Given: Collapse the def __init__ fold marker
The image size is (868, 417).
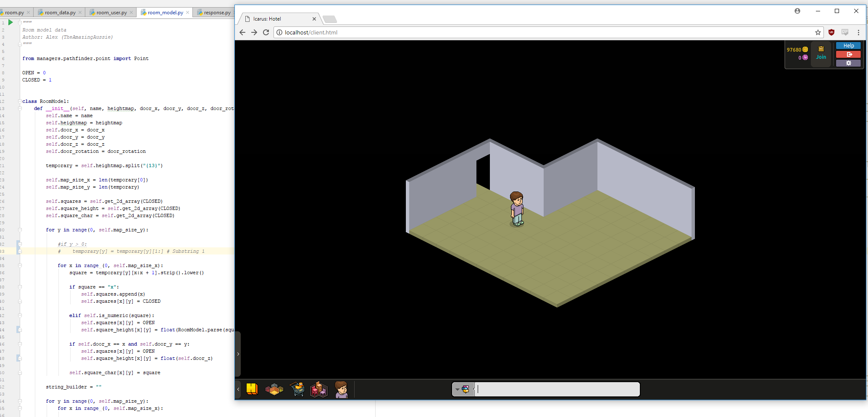Looking at the screenshot, I should [x=20, y=108].
